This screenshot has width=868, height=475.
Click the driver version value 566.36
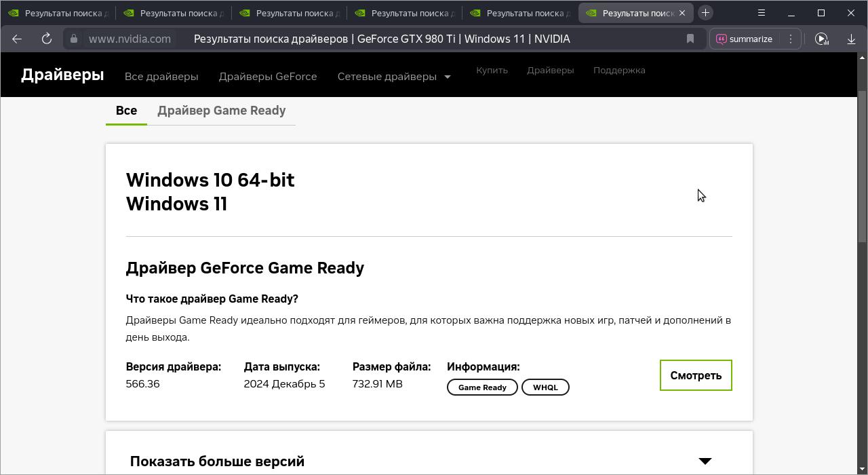143,384
